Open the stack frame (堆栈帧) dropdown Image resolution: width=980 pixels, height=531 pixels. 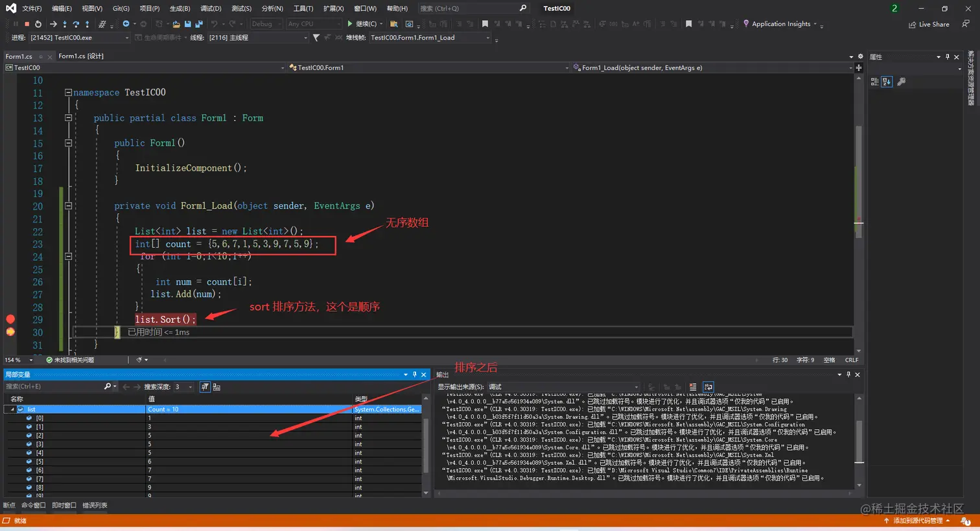[430, 38]
